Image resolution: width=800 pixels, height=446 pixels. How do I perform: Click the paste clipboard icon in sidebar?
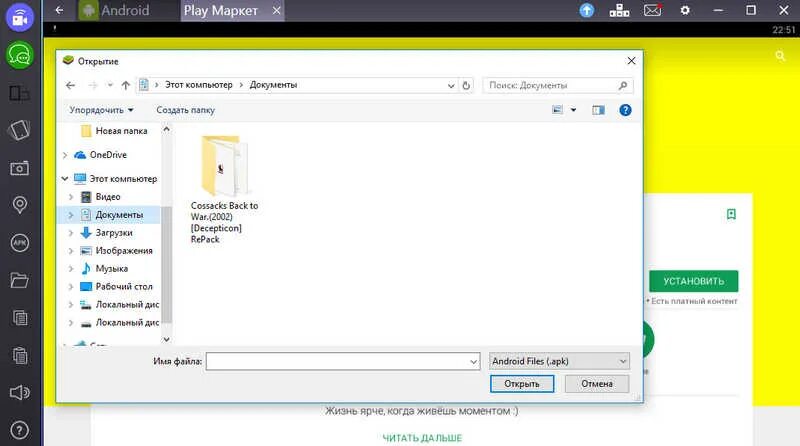pyautogui.click(x=19, y=355)
